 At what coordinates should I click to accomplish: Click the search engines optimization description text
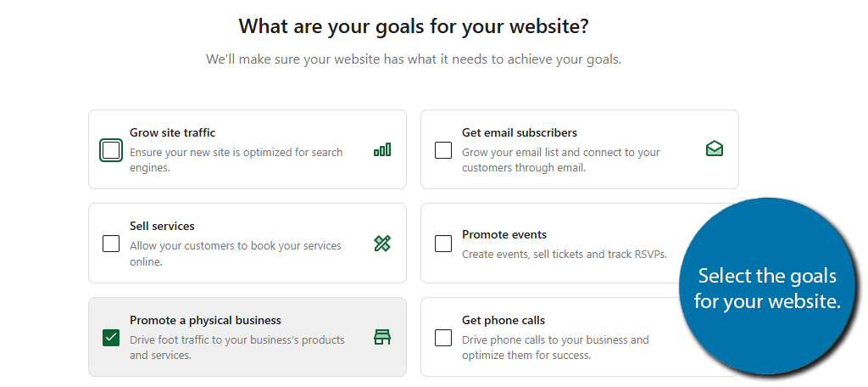tap(236, 160)
